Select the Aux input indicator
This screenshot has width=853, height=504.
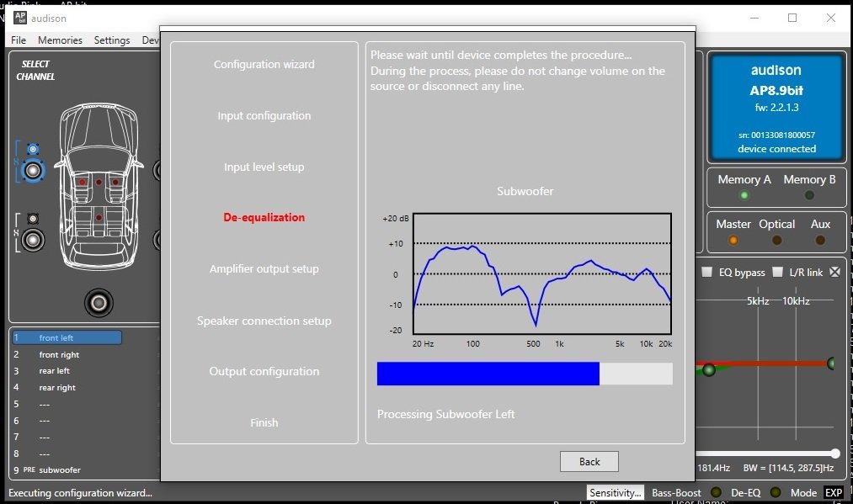coord(820,240)
